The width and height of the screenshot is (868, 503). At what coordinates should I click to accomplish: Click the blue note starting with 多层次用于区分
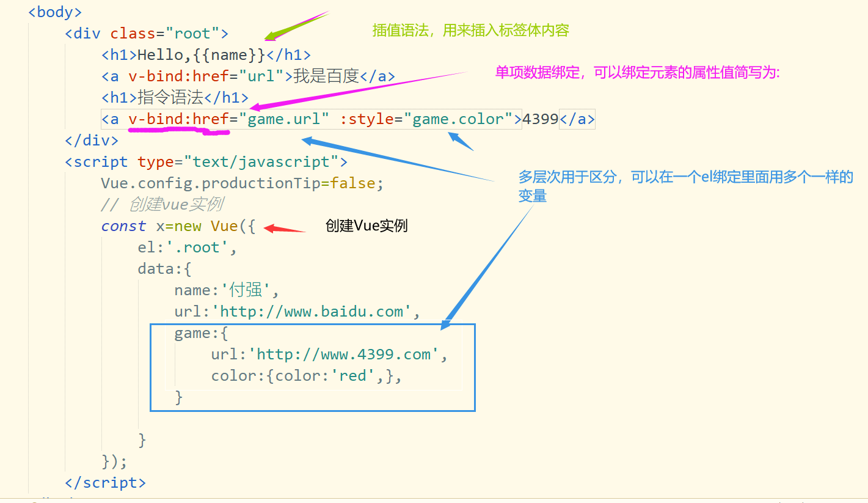click(685, 186)
